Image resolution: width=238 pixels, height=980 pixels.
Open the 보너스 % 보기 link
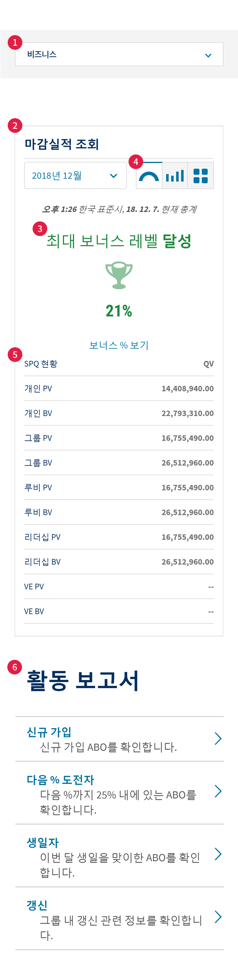pyautogui.click(x=119, y=345)
